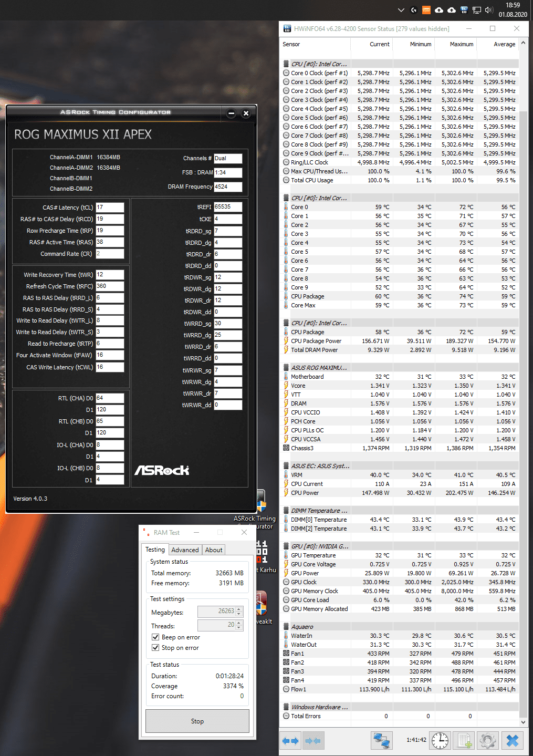Start logging with the sheet plus icon
The width and height of the screenshot is (533, 756).
click(x=465, y=741)
